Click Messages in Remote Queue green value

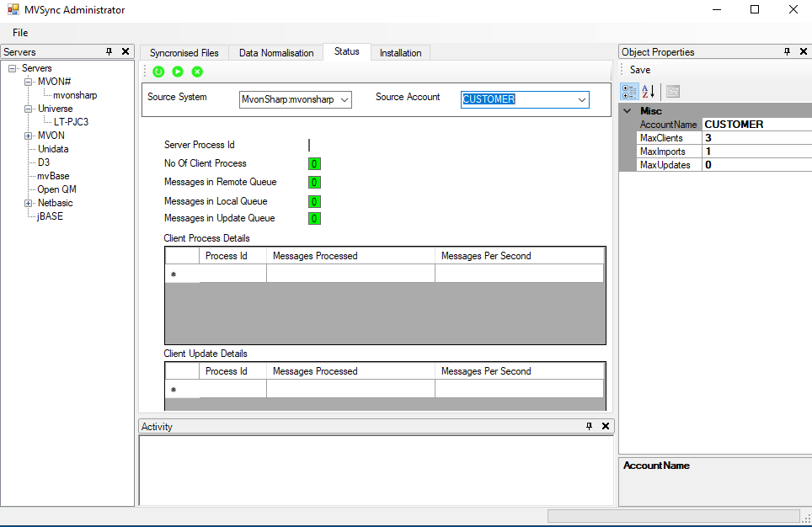(314, 182)
